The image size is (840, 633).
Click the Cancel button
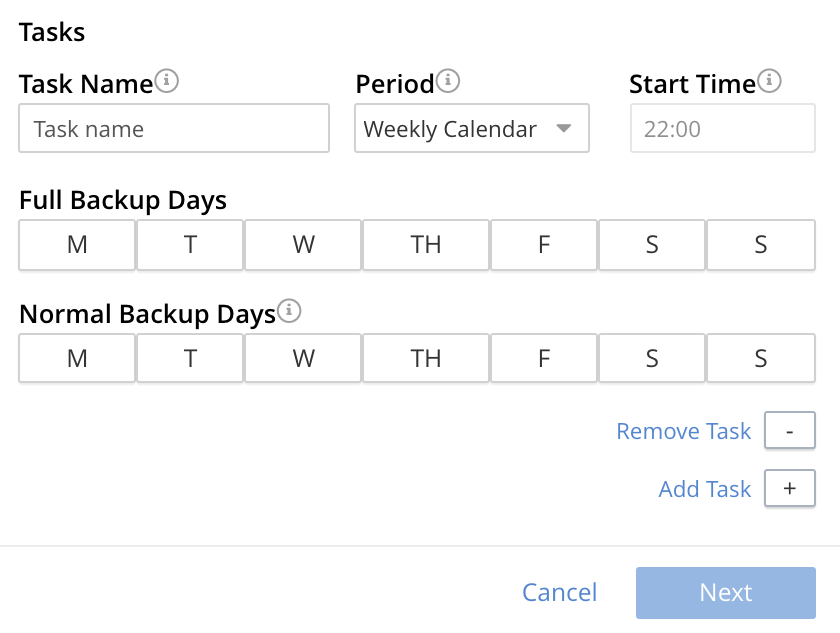tap(559, 592)
